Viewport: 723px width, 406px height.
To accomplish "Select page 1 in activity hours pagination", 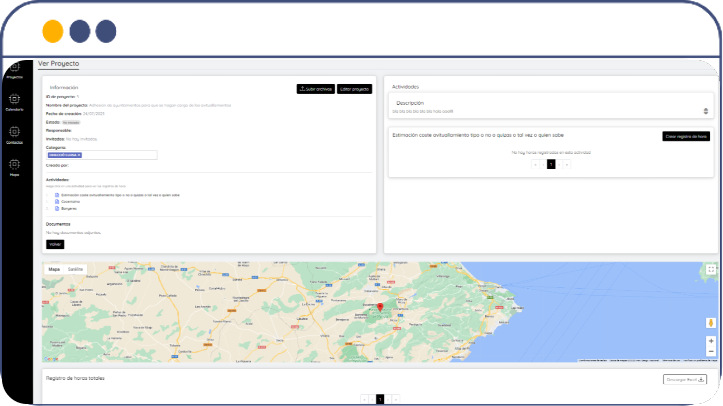I will point(551,165).
